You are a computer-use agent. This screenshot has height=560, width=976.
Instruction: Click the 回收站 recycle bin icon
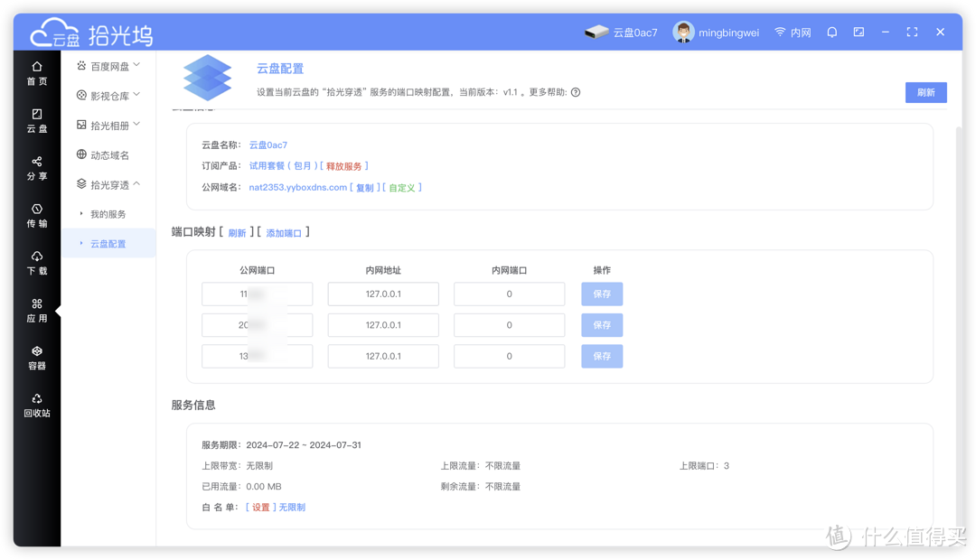coord(36,405)
